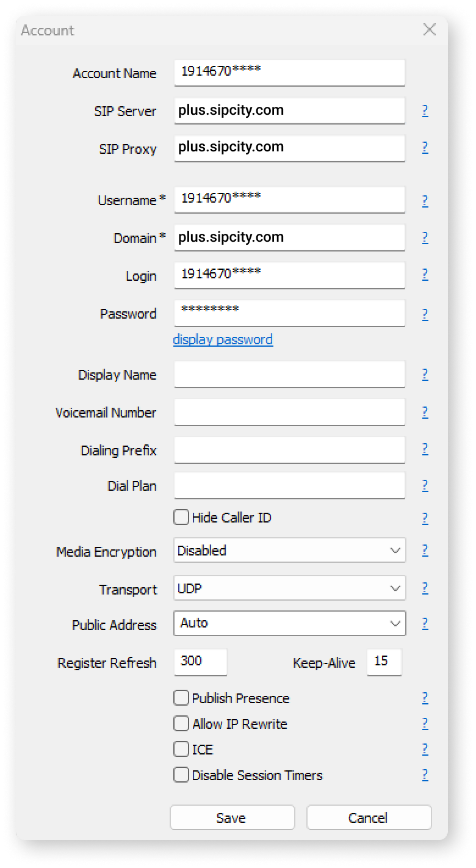Image resolution: width=476 pixels, height=868 pixels.
Task: Toggle Allow IP Rewrite option
Action: (181, 723)
